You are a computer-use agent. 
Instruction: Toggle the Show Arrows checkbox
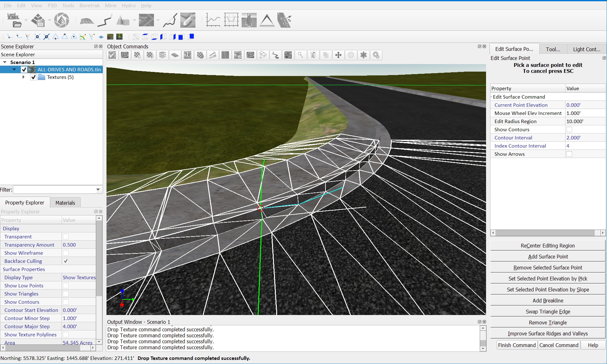pyautogui.click(x=569, y=154)
